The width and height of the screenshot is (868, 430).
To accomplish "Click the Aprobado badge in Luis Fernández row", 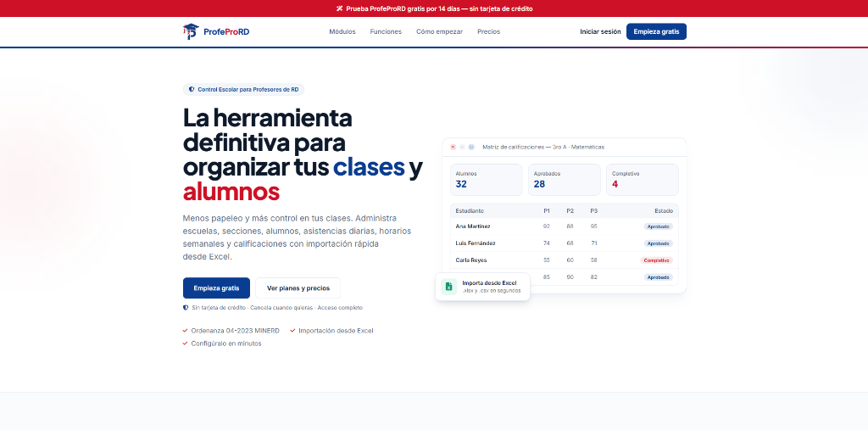I will [659, 243].
